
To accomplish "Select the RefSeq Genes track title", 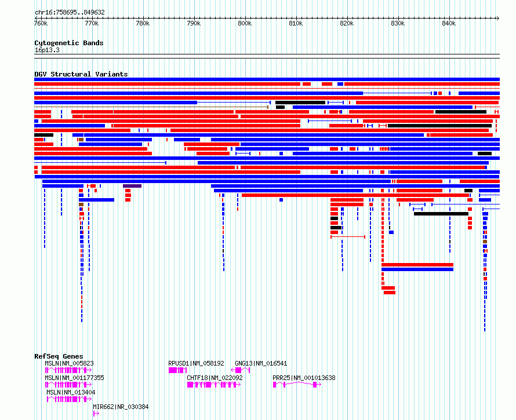I will pos(59,356).
